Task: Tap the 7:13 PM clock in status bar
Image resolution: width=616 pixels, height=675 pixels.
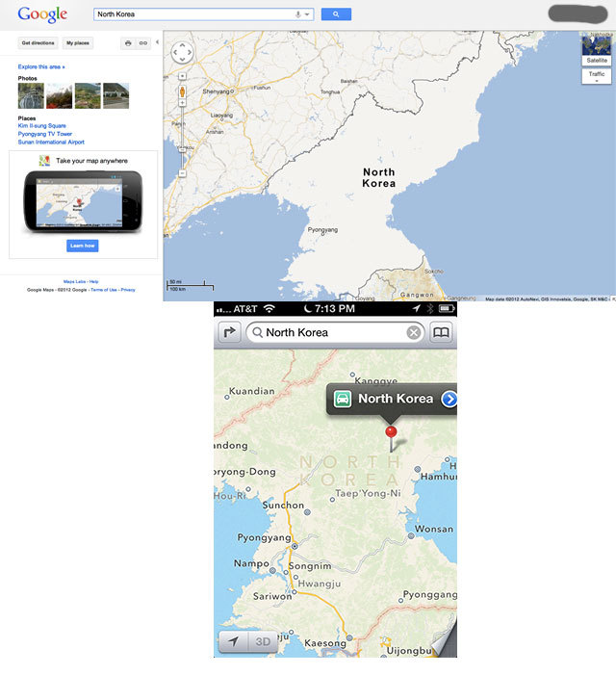Action: [x=335, y=309]
